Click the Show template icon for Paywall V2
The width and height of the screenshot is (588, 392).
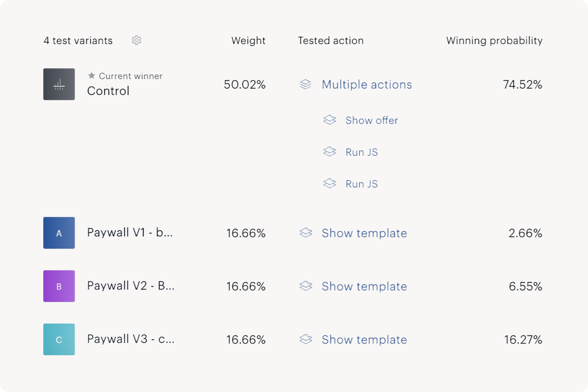tap(305, 286)
